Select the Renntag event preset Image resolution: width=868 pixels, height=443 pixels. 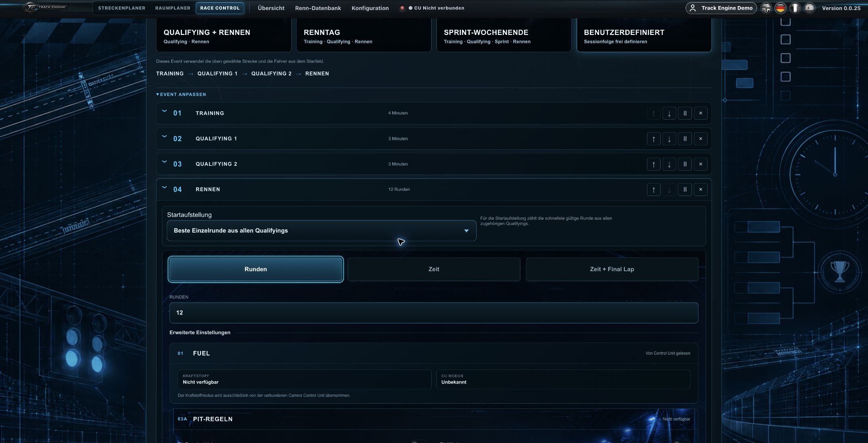pyautogui.click(x=364, y=35)
